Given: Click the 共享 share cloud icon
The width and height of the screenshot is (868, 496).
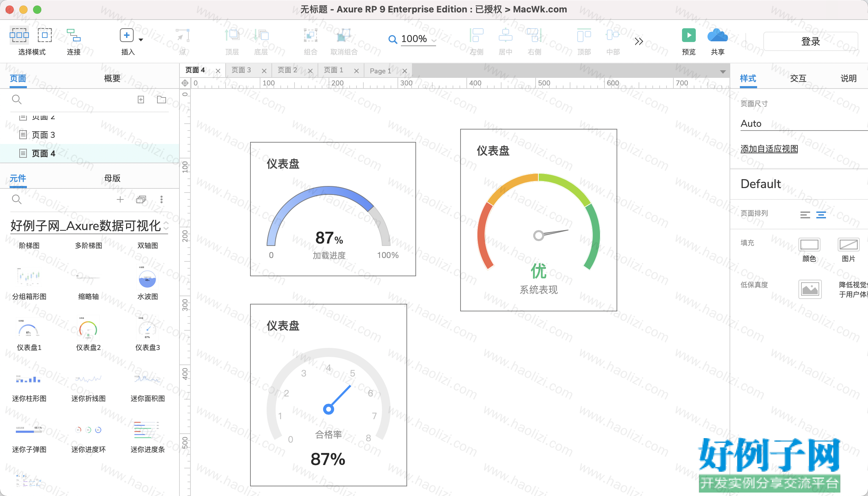Looking at the screenshot, I should (717, 35).
